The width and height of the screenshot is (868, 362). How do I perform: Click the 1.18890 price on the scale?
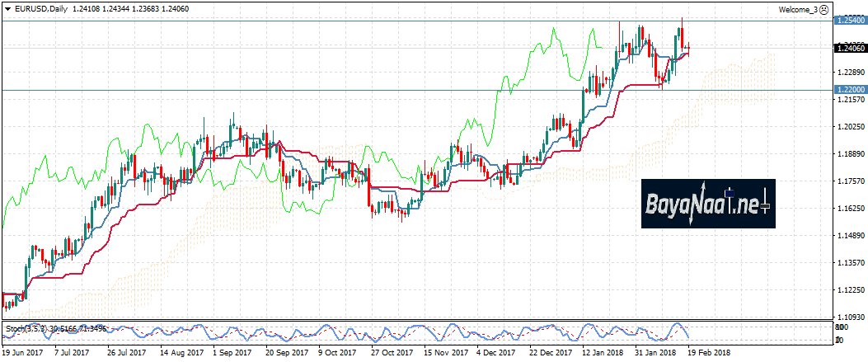click(848, 154)
